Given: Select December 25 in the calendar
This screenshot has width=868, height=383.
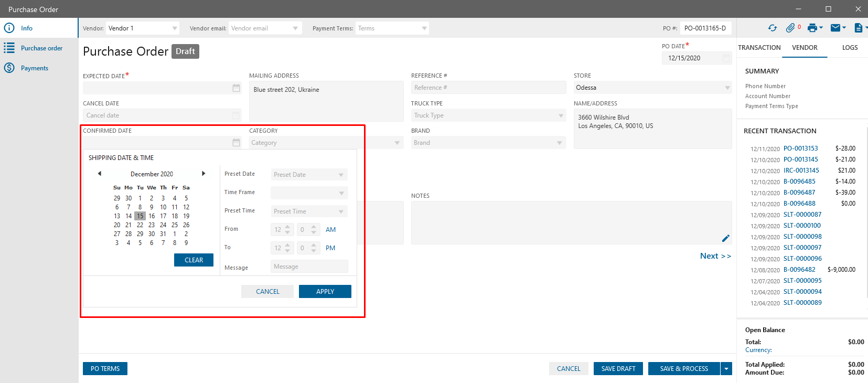Looking at the screenshot, I should (175, 225).
